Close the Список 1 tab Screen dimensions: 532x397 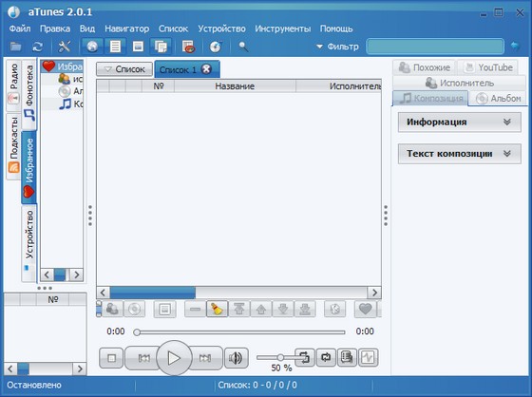click(x=206, y=69)
